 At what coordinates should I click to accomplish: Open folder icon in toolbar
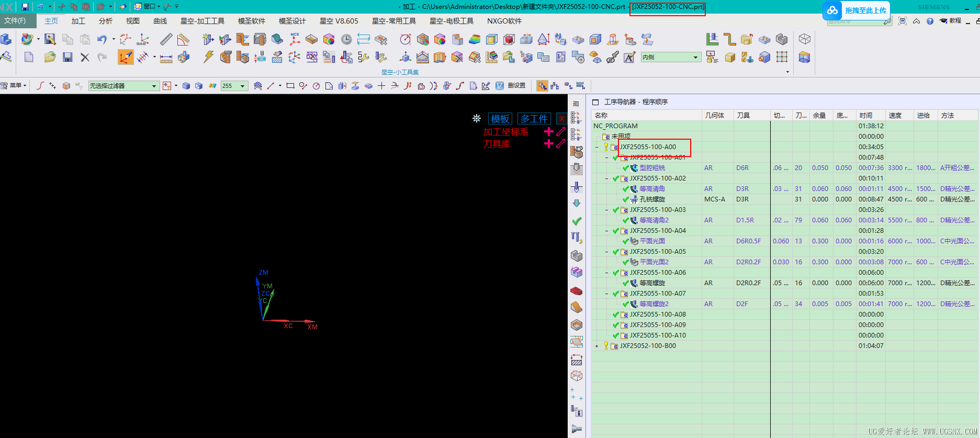(x=50, y=57)
